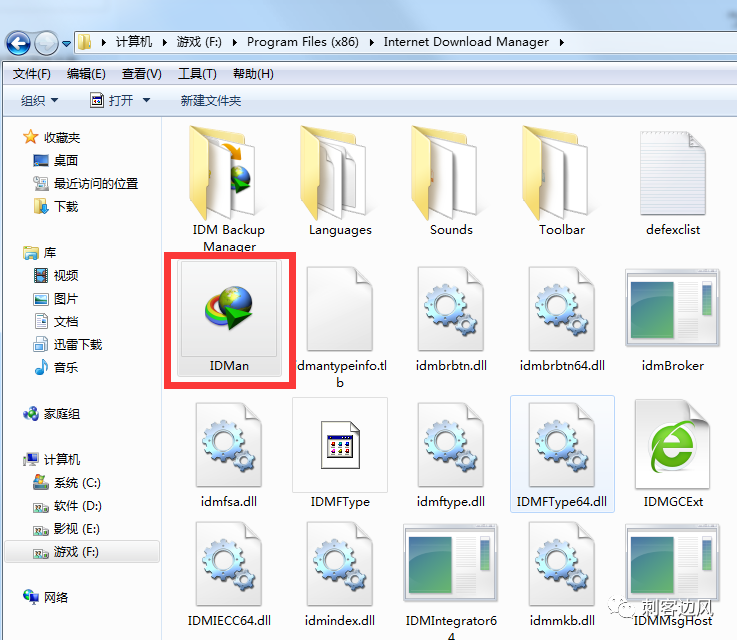Select the idmftype.dll file

point(451,454)
